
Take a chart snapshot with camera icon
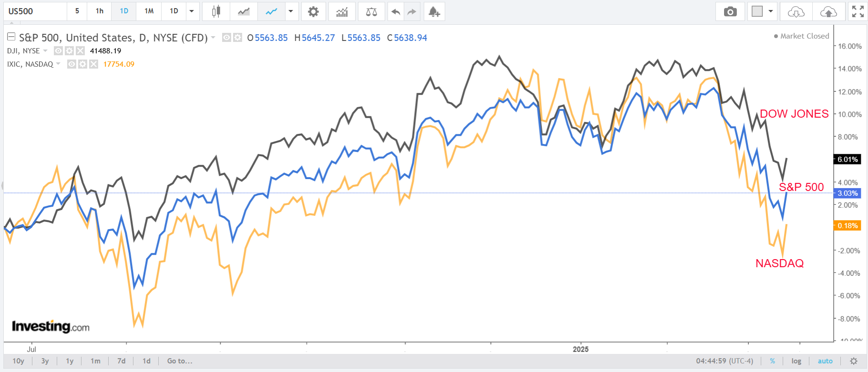point(730,11)
